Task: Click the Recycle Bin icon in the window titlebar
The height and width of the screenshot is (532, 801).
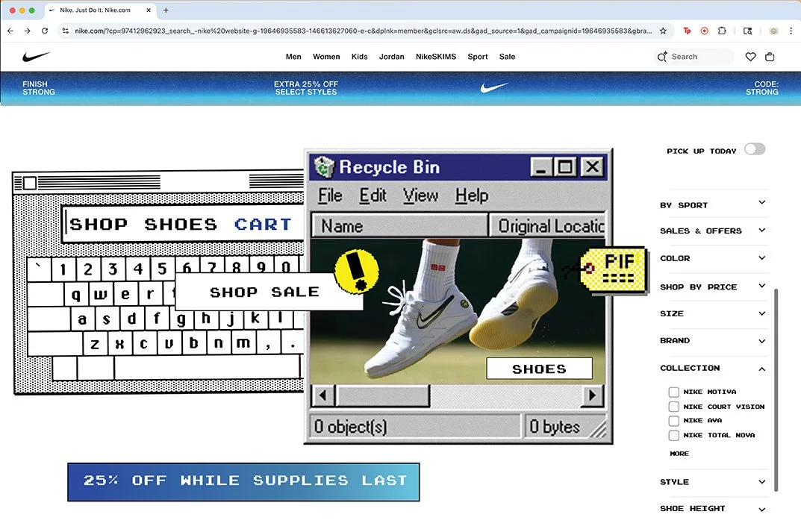Action: [x=322, y=166]
